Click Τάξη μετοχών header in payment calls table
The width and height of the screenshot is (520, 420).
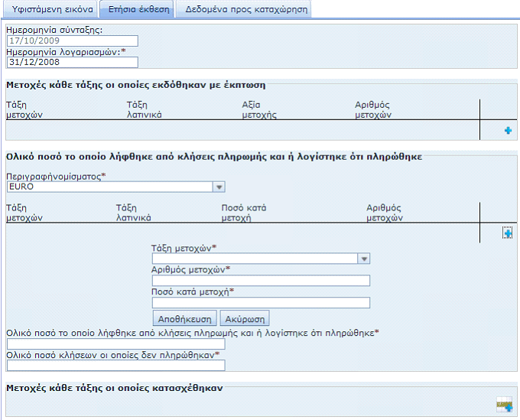[24, 213]
